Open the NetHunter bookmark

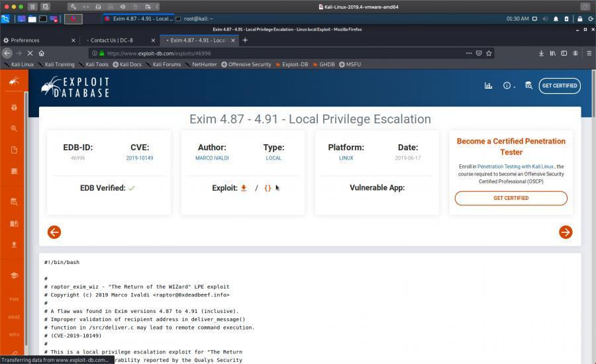201,65
